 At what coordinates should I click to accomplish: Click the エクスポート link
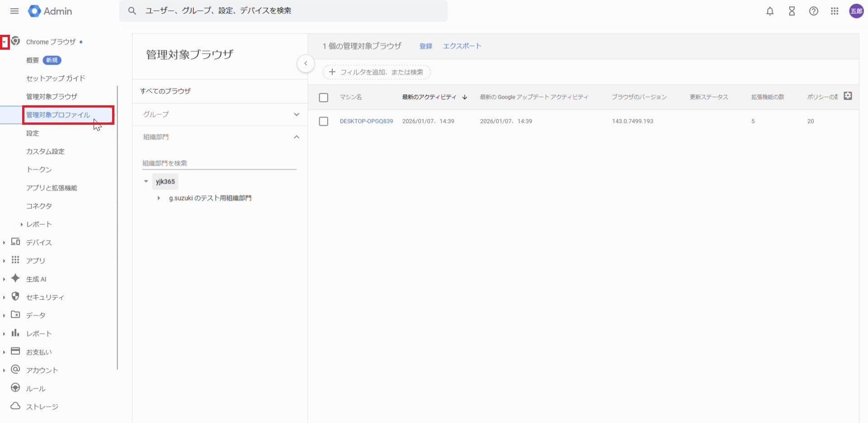[462, 46]
